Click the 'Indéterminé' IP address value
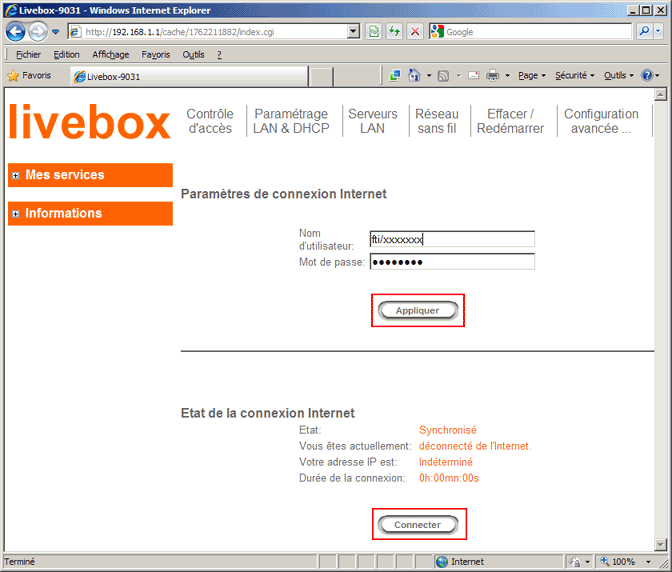The width and height of the screenshot is (672, 572). (445, 462)
